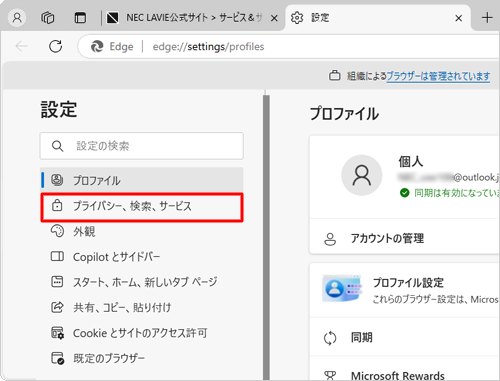The height and width of the screenshot is (381, 500).
Task: Open プロファイル設定 section
Action: 405,290
